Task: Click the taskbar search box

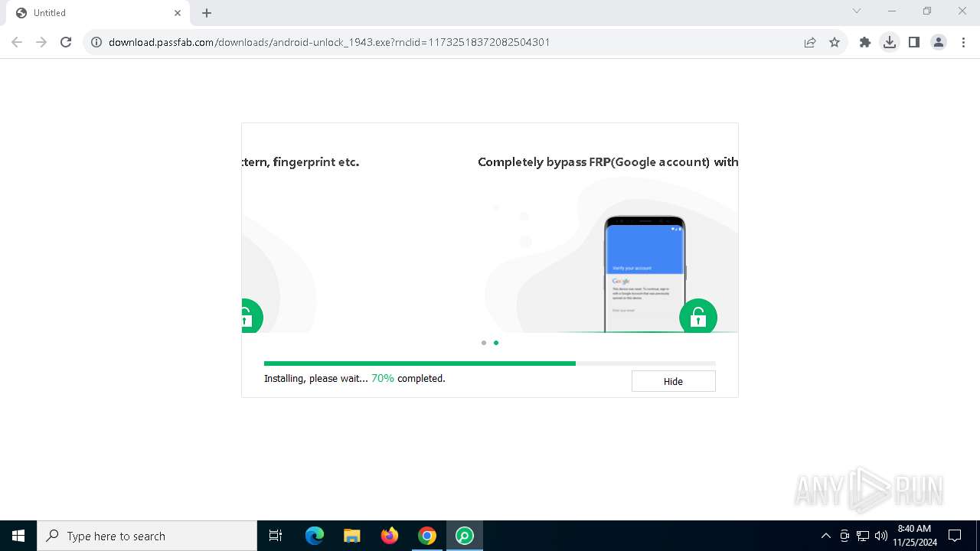Action: (x=147, y=536)
